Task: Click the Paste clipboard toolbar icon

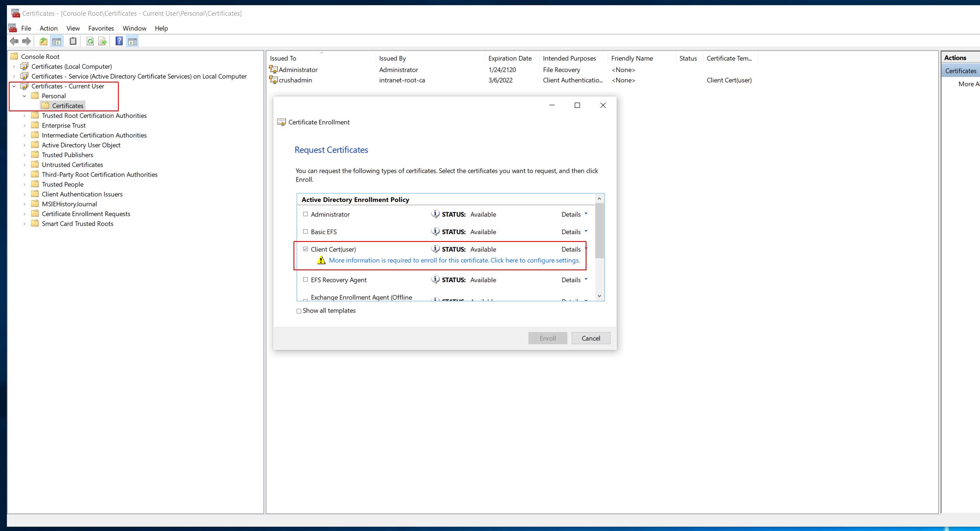Action: [73, 41]
